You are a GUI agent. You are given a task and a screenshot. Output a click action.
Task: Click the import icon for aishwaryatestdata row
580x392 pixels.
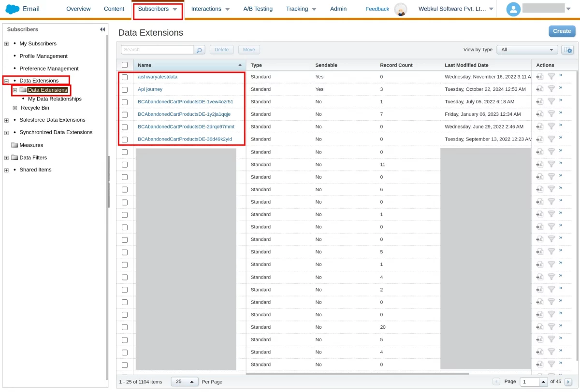[x=540, y=76]
